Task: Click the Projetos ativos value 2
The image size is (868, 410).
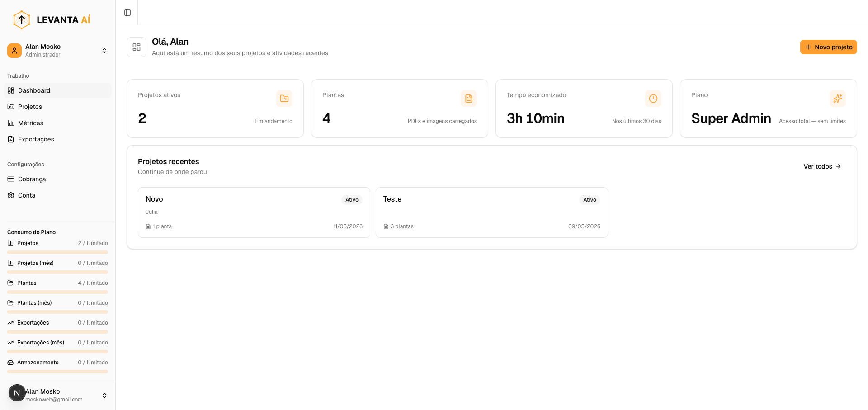Action: coord(142,118)
